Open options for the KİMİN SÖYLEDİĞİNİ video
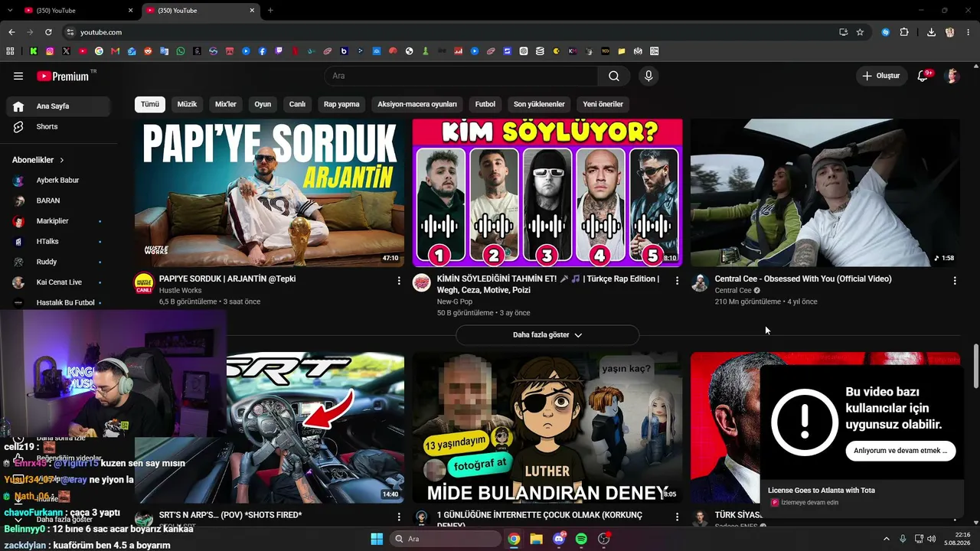 [677, 281]
